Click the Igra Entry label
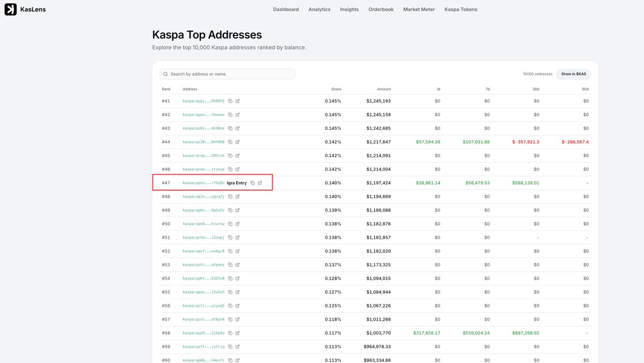 237,183
